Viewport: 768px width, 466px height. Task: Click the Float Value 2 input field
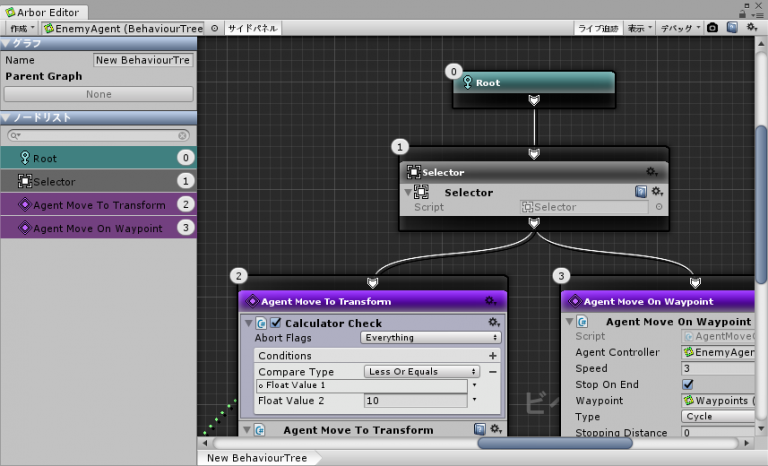[x=414, y=401]
